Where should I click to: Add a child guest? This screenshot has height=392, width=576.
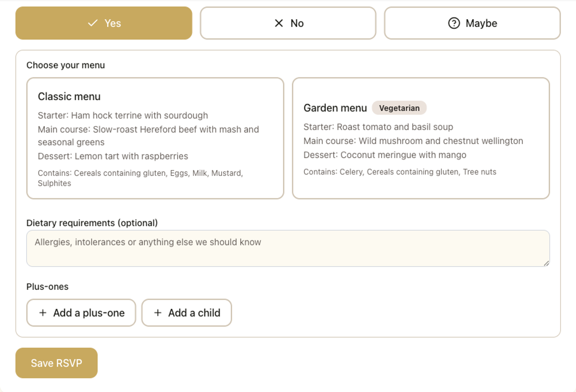click(187, 313)
